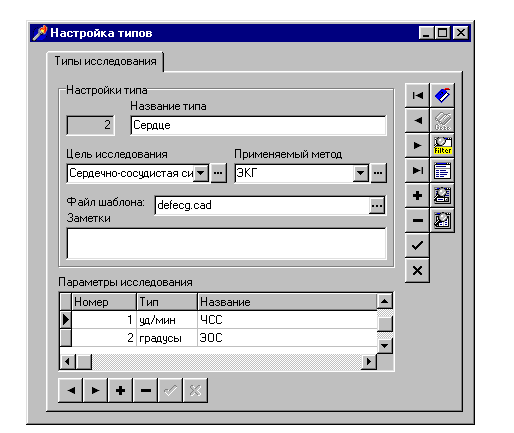Click magnifier over form icon button
514x433 pixels.
[x=442, y=195]
